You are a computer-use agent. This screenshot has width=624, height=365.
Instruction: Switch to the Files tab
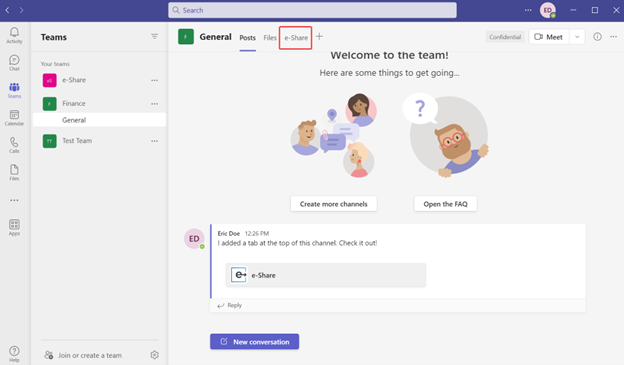click(270, 38)
